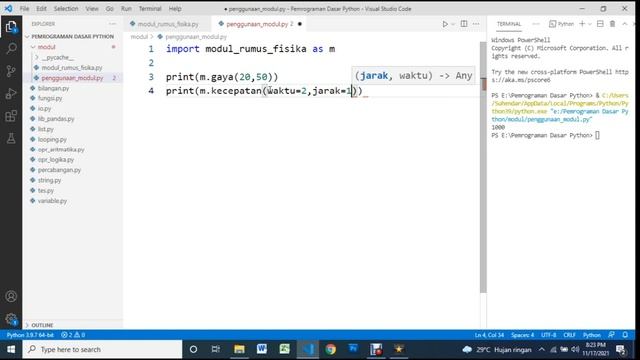Screen dimensions: 640x360
Task: Open modul_rumus_fisika.py in explorer tree
Action: [72, 68]
